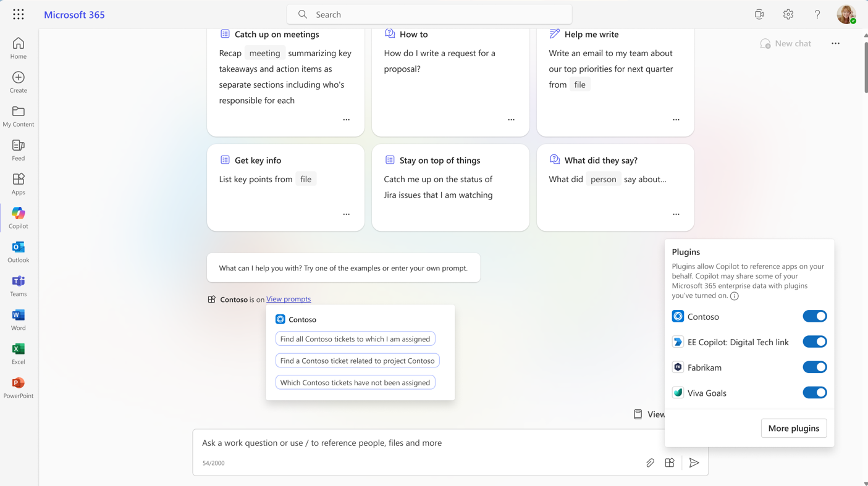This screenshot has height=486, width=868.
Task: Toggle the Viva Goals plugin
Action: [815, 393]
